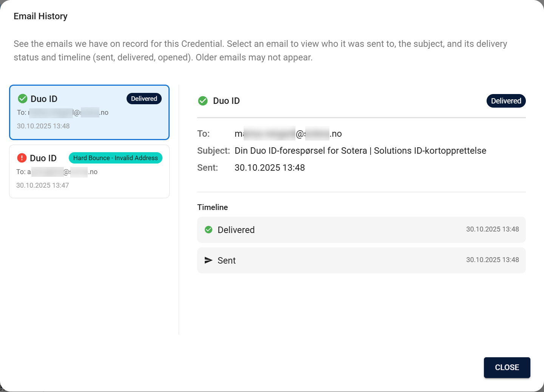Viewport: 544px width, 392px height.
Task: Click the Hard Bounce - Invalid Address badge
Action: [115, 158]
